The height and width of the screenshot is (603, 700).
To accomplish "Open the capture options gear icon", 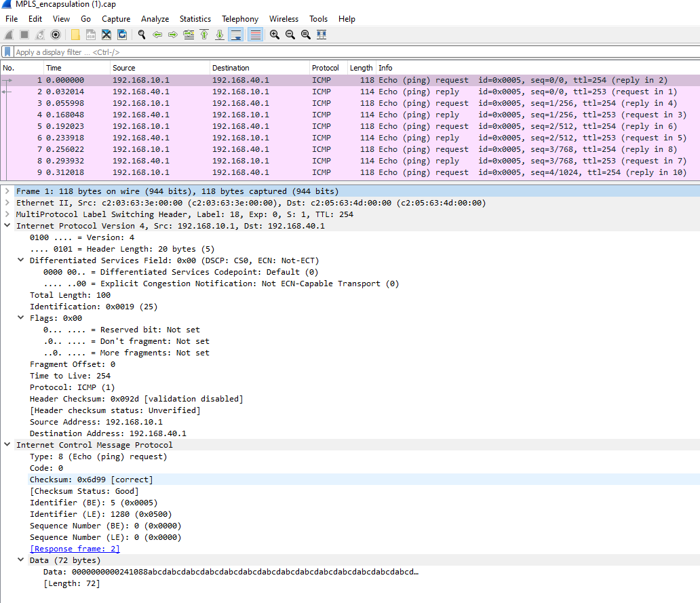I will coord(56,35).
